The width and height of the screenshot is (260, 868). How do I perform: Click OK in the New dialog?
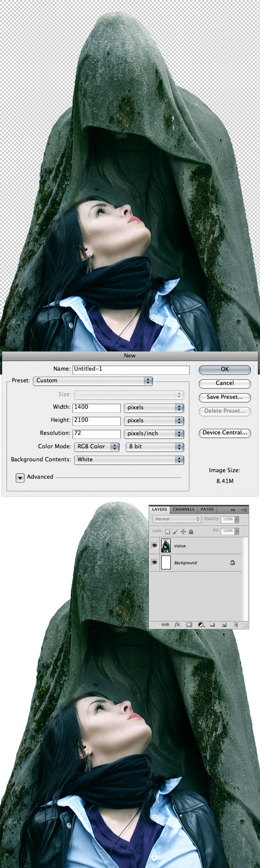224,369
